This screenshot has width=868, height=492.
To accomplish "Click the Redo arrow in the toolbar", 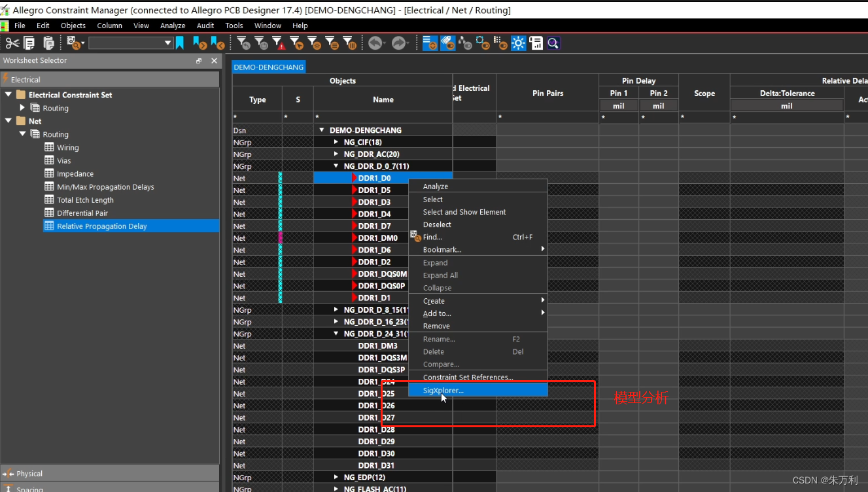I will tap(399, 43).
